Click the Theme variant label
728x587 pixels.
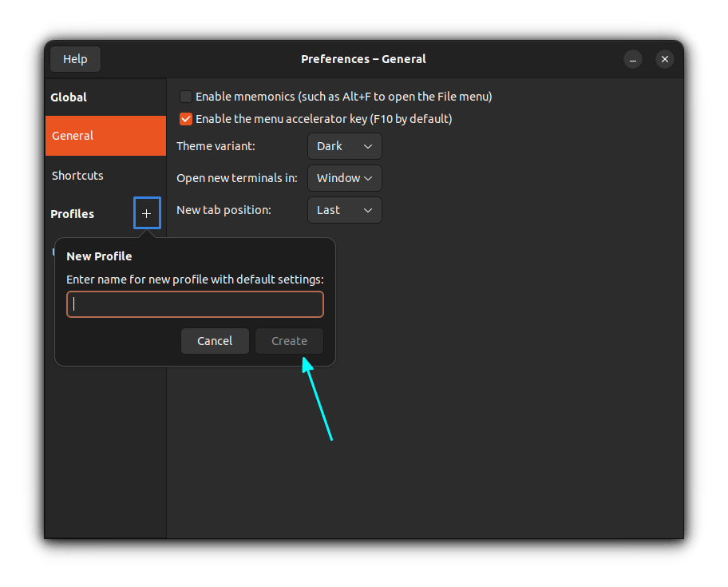[216, 146]
